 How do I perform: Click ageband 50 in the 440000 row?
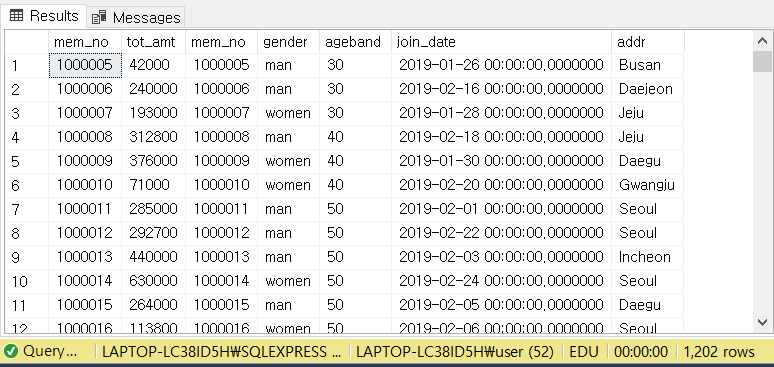click(355, 257)
